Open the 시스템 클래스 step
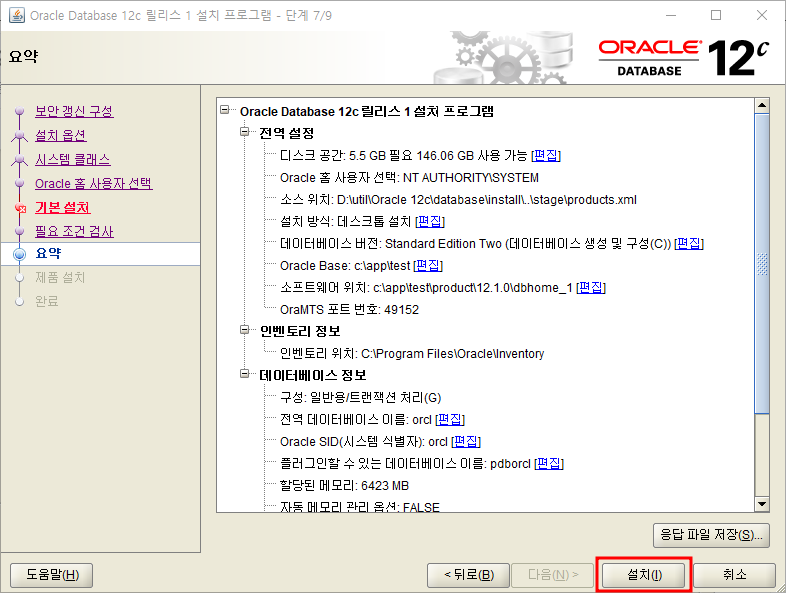786x593 pixels. (73, 159)
